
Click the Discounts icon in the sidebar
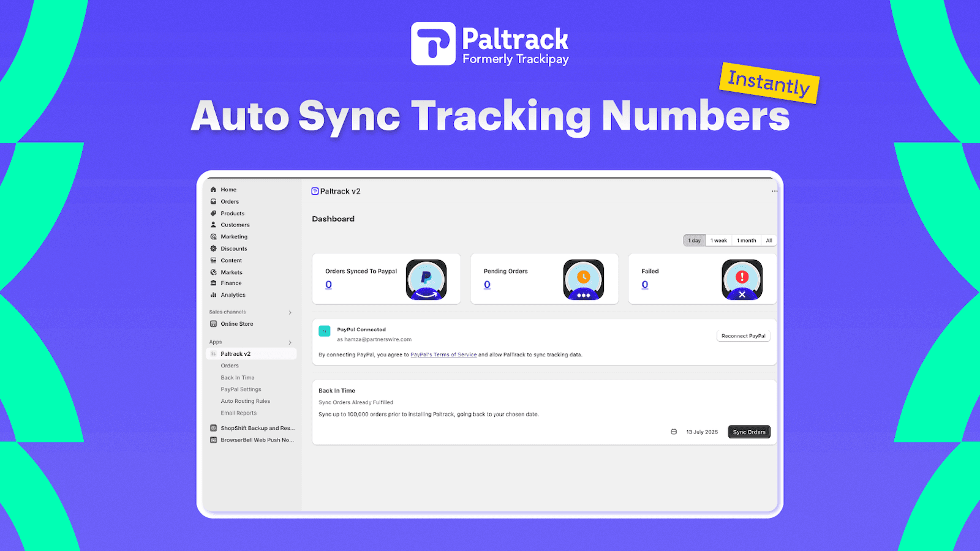[213, 248]
